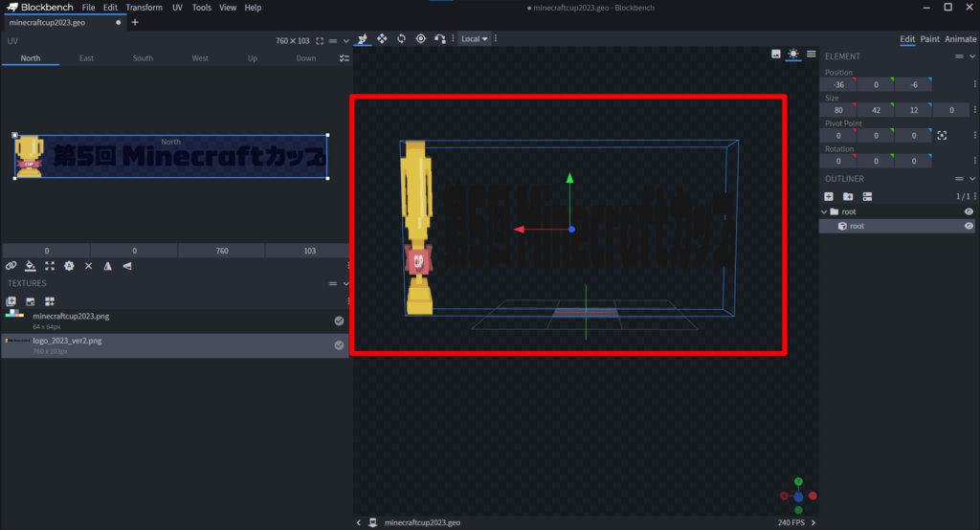Select the Rotate tool
The image size is (980, 530).
point(401,38)
